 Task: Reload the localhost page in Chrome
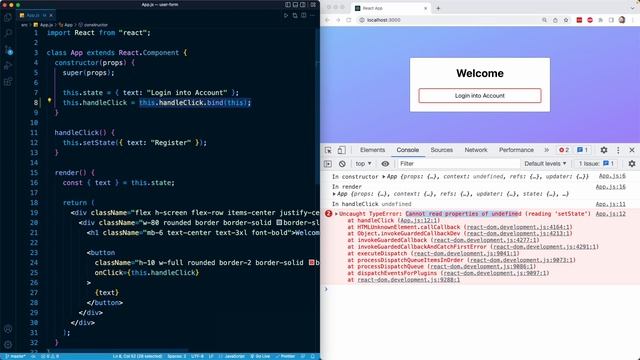point(349,20)
